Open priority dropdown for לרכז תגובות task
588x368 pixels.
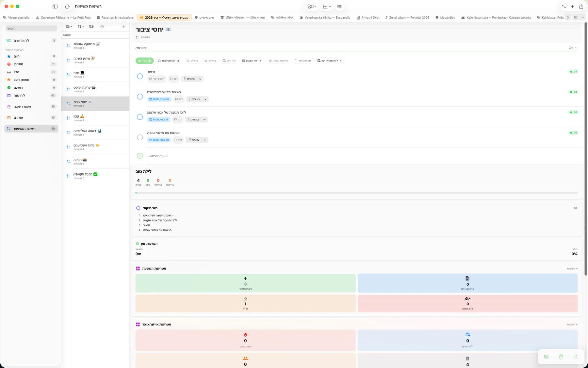(x=196, y=119)
